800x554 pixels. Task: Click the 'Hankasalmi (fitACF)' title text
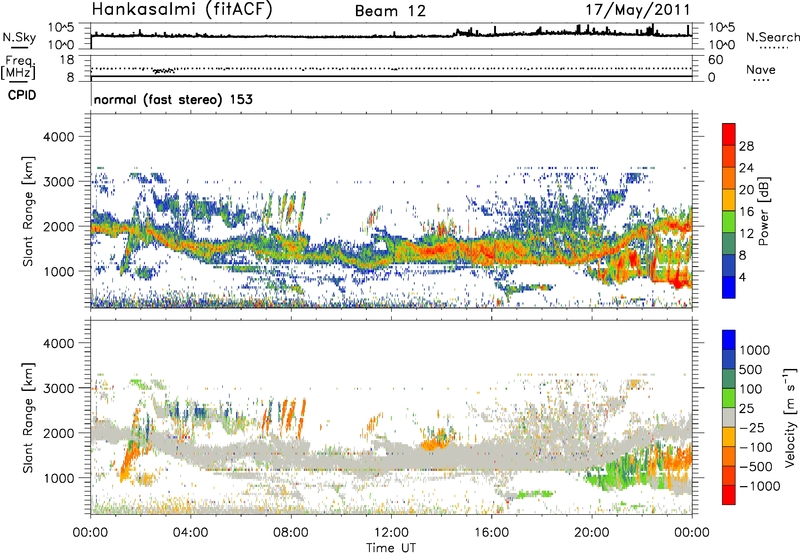pyautogui.click(x=182, y=10)
